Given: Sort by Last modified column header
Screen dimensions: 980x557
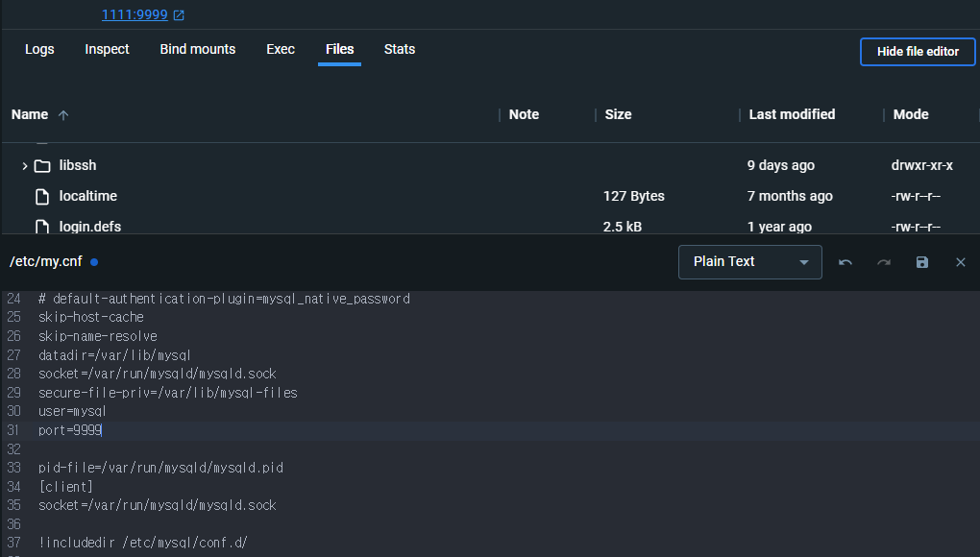Looking at the screenshot, I should coord(792,114).
